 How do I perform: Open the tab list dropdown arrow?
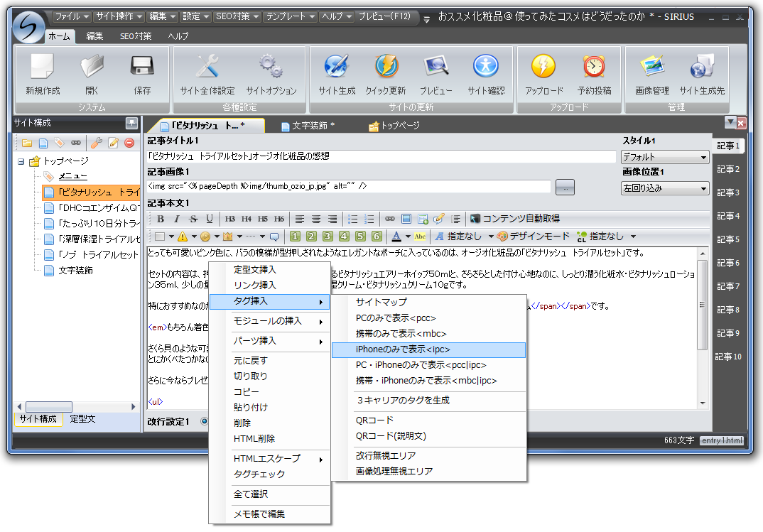point(730,123)
